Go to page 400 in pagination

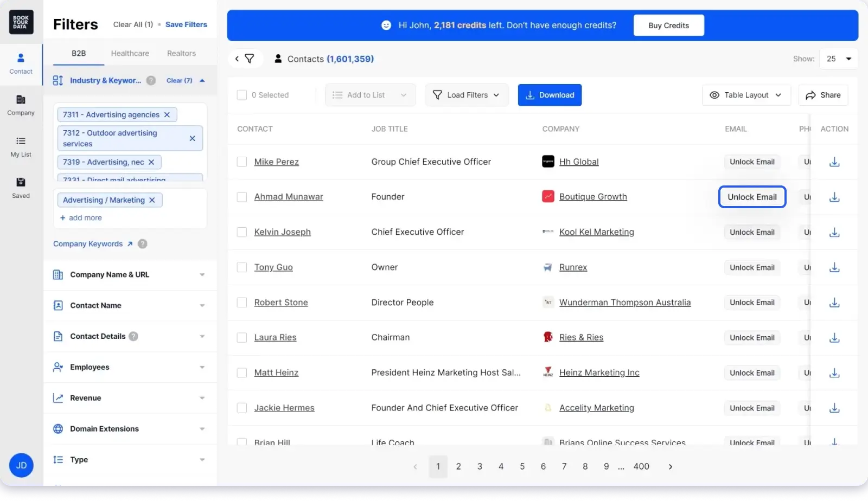[641, 466]
